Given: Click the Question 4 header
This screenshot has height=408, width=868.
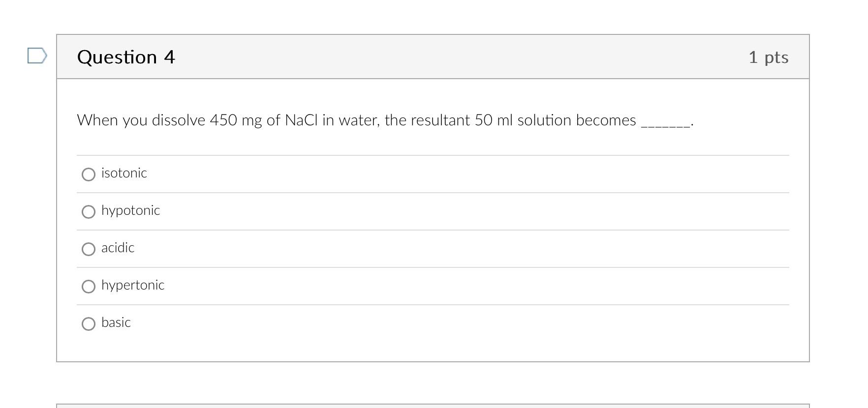Looking at the screenshot, I should 126,57.
